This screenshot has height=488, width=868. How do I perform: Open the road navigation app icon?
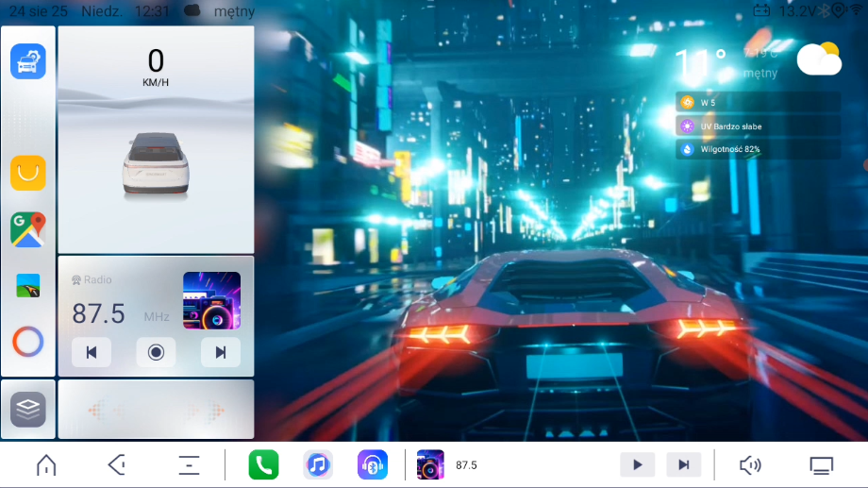pyautogui.click(x=27, y=286)
